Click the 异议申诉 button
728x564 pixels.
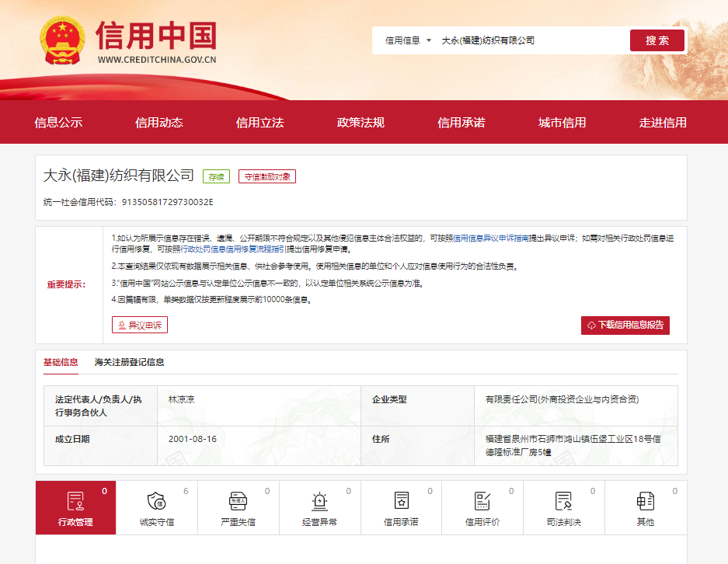coord(140,325)
